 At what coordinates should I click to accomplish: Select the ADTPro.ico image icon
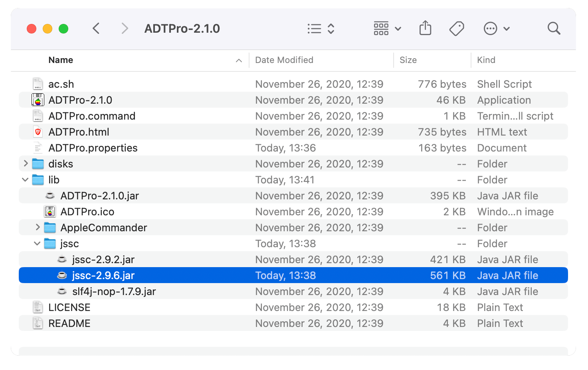coord(50,211)
